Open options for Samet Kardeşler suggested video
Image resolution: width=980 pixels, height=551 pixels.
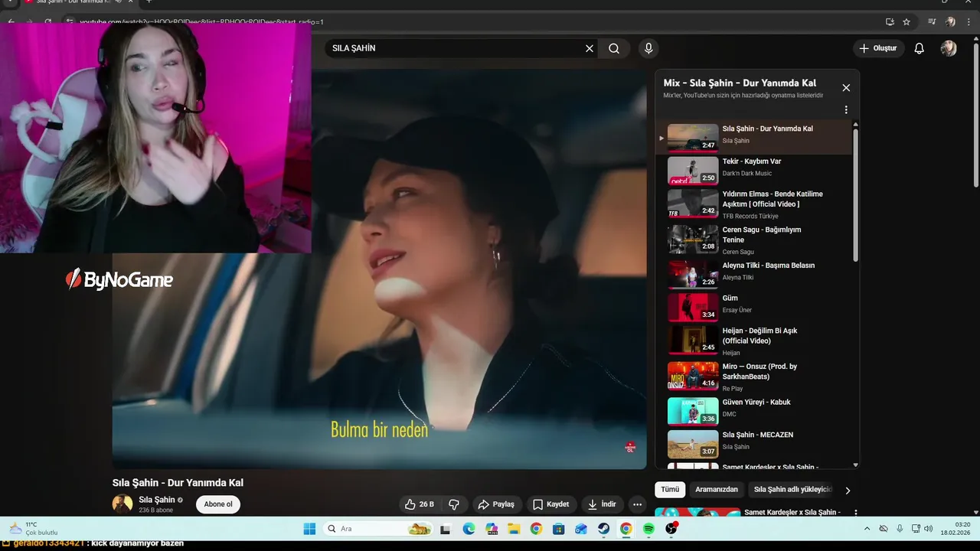(855, 513)
